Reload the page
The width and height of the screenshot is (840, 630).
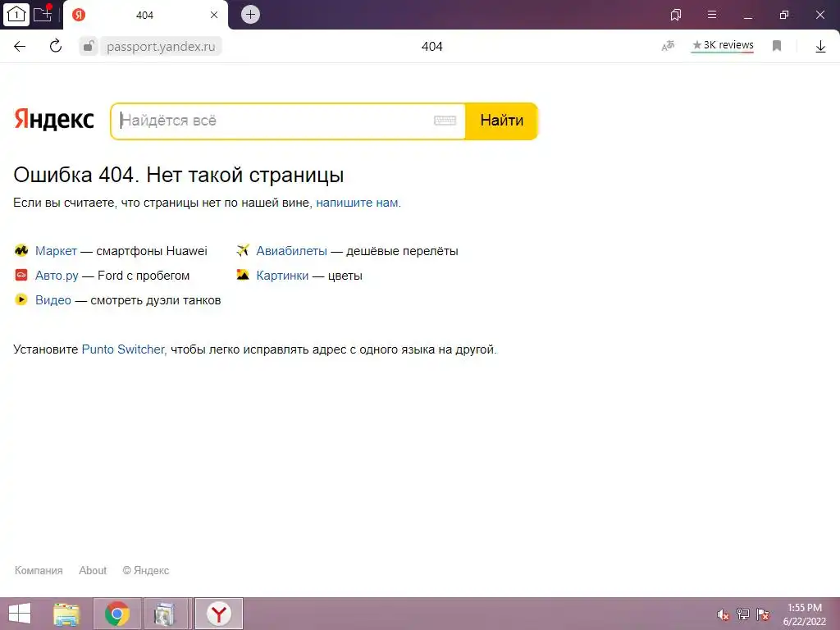(55, 47)
